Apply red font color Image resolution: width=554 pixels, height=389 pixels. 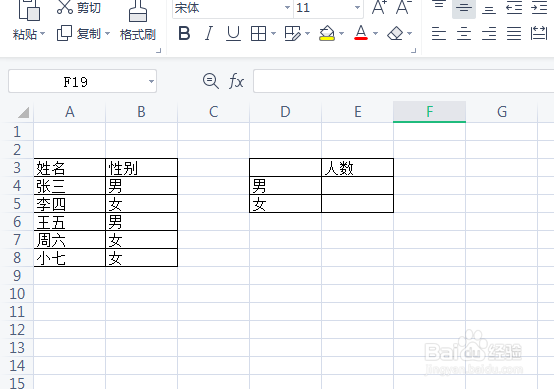pos(361,33)
